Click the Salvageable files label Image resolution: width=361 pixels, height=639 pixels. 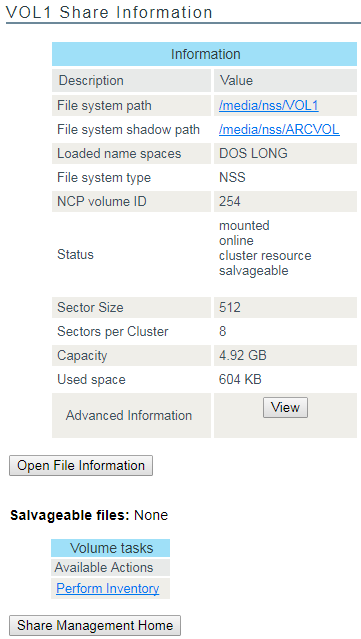coord(70,515)
